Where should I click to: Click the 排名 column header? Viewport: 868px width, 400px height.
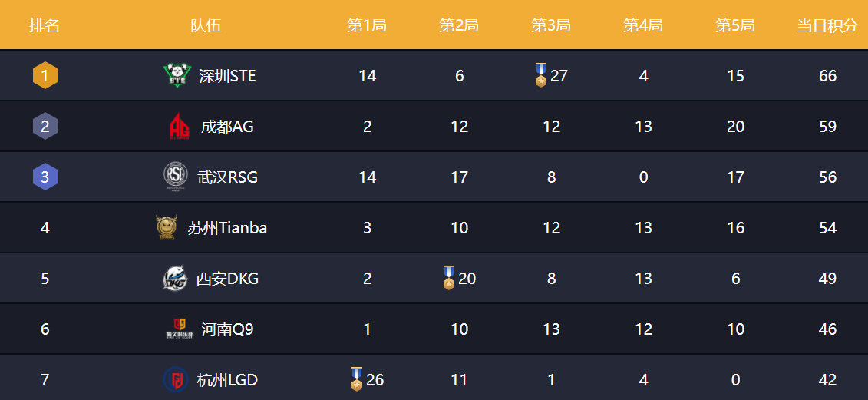tap(45, 25)
